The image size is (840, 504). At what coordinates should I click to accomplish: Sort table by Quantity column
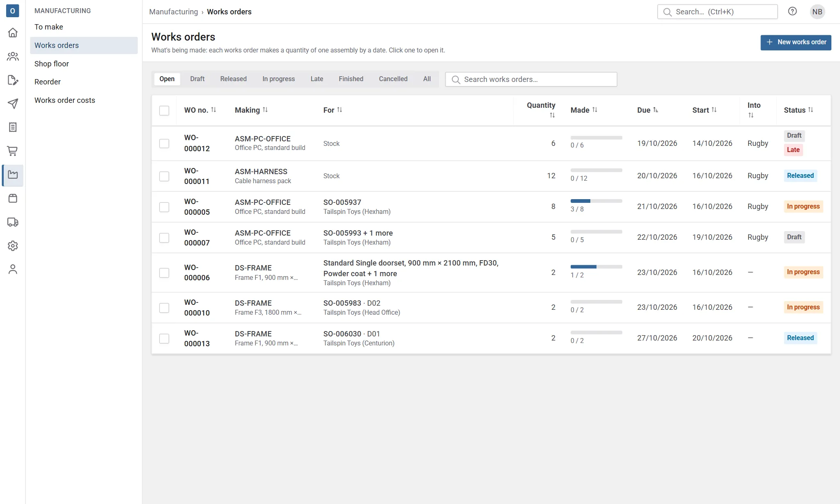click(x=541, y=110)
